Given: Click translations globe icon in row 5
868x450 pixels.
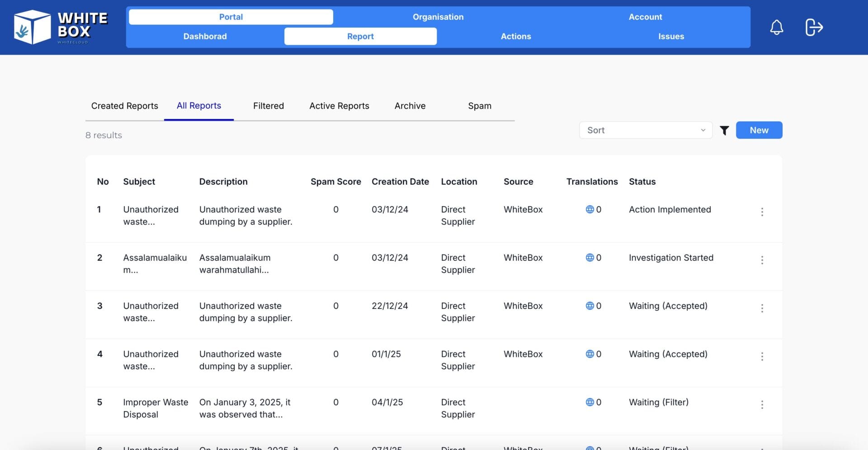Looking at the screenshot, I should 590,402.
